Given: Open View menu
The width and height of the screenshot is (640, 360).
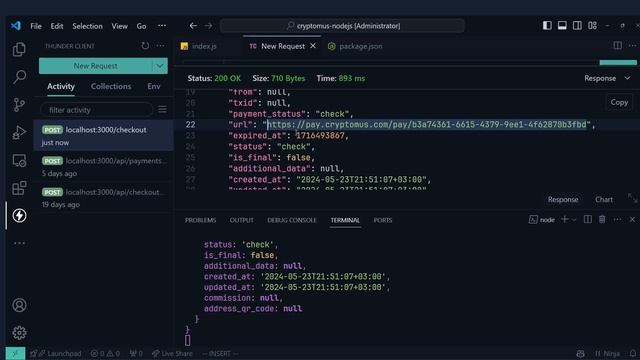Looking at the screenshot, I should [120, 26].
